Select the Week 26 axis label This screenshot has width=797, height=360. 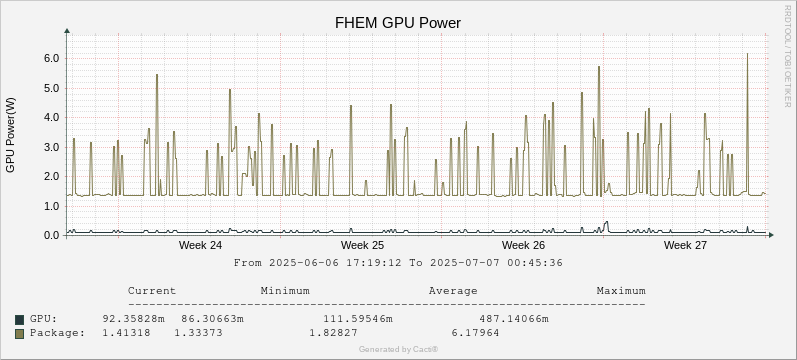pos(523,246)
